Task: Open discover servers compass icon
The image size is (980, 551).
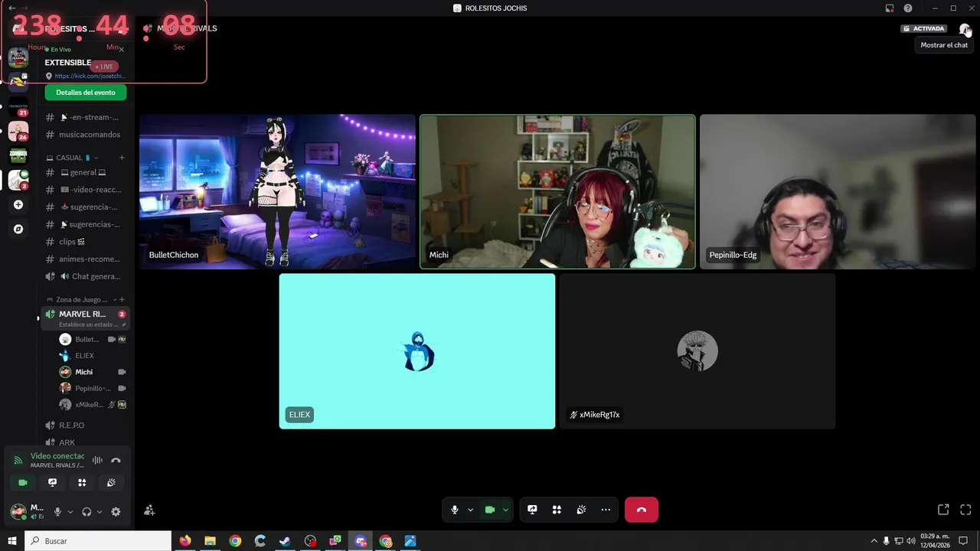Action: pos(18,229)
